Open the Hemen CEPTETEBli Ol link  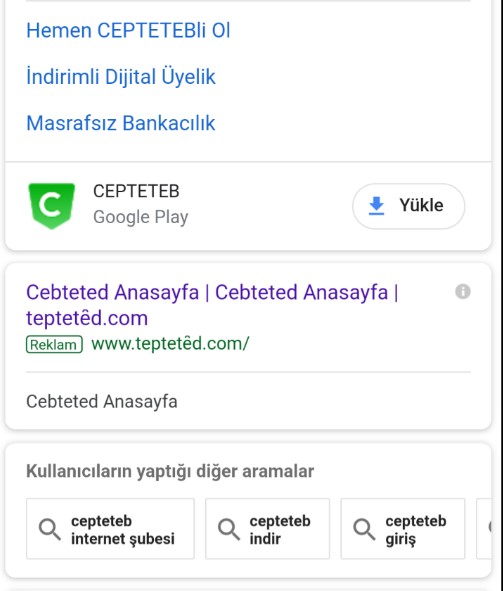128,30
